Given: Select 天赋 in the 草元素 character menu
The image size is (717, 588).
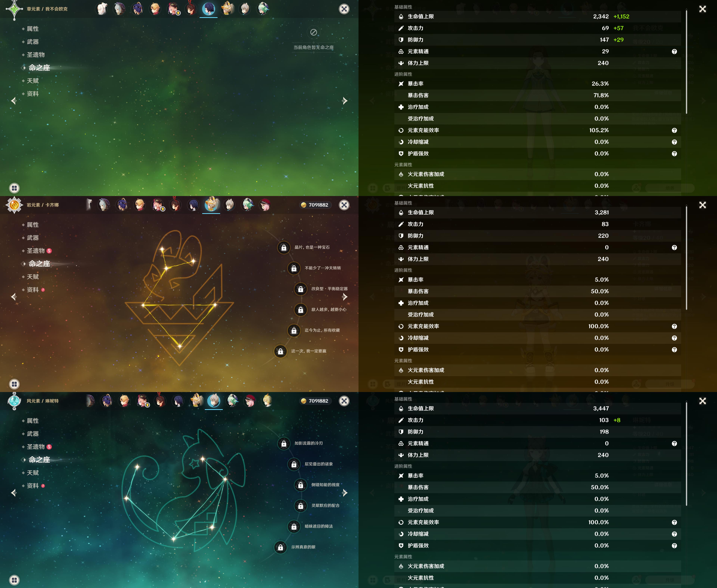Looking at the screenshot, I should (x=32, y=81).
